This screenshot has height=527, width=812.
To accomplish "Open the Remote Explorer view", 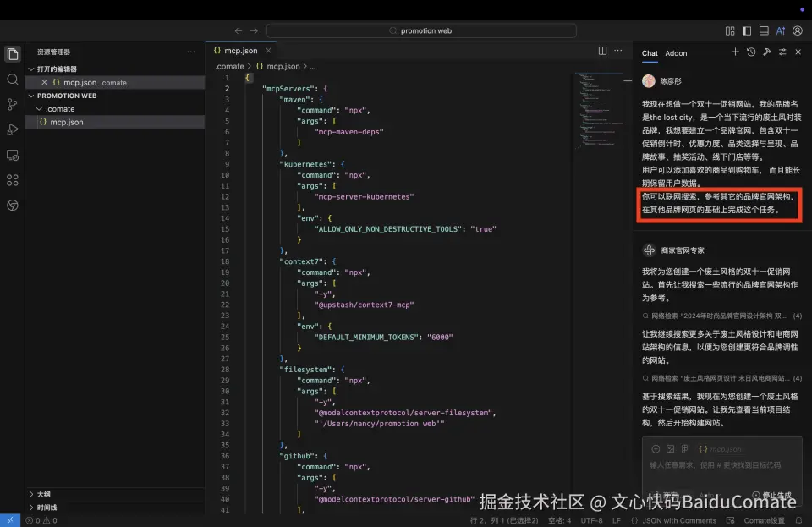I will point(13,155).
